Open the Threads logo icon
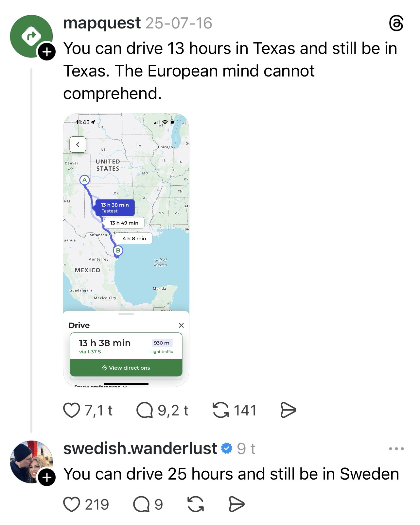 [396, 24]
